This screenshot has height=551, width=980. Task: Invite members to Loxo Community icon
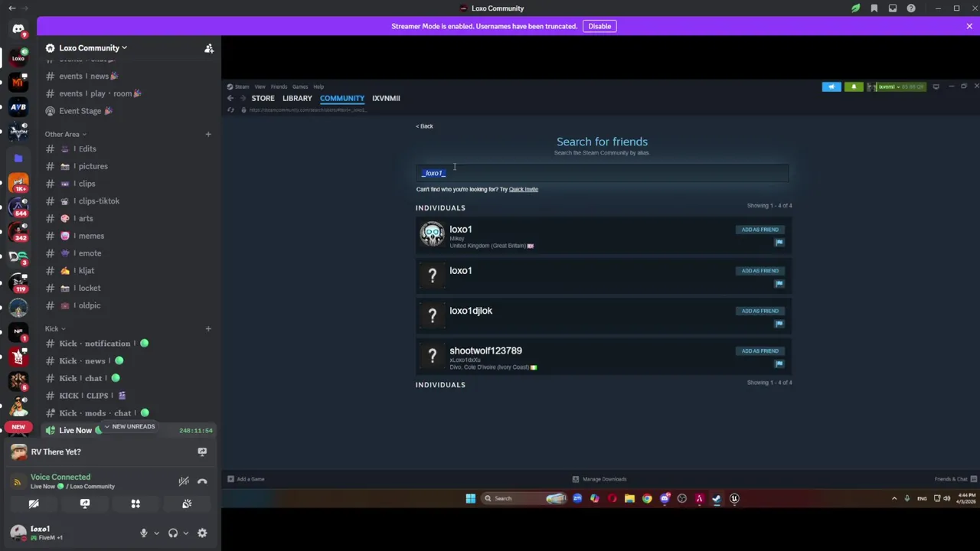click(209, 48)
